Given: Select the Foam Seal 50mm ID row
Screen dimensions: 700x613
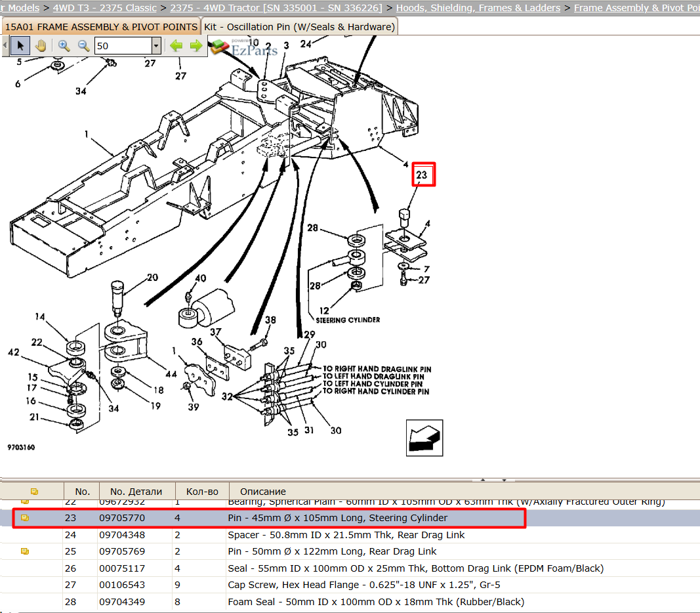Looking at the screenshot, I should pyautogui.click(x=350, y=602).
